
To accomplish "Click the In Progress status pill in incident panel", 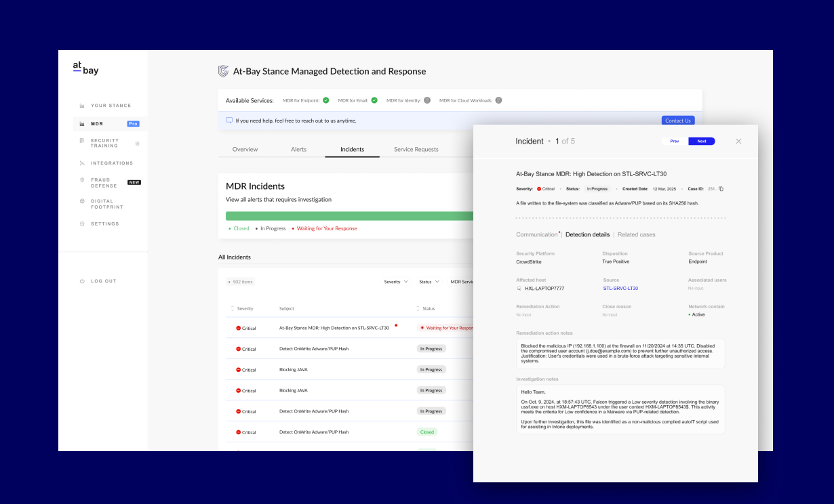I will pos(597,189).
